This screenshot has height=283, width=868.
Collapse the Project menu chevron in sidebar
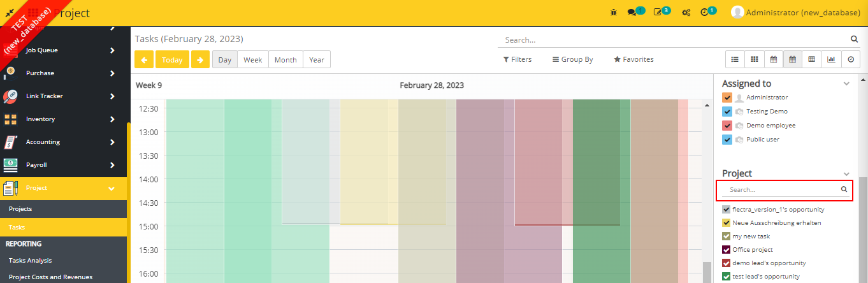tap(112, 188)
